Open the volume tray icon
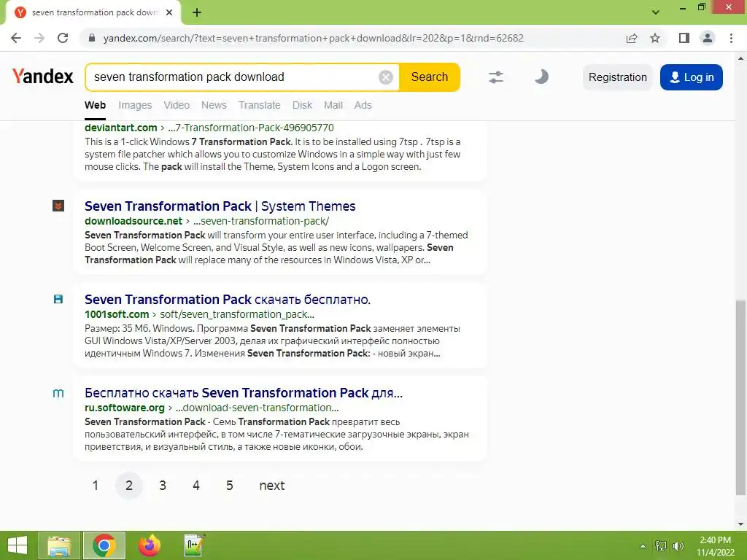The width and height of the screenshot is (747, 560). [678, 546]
